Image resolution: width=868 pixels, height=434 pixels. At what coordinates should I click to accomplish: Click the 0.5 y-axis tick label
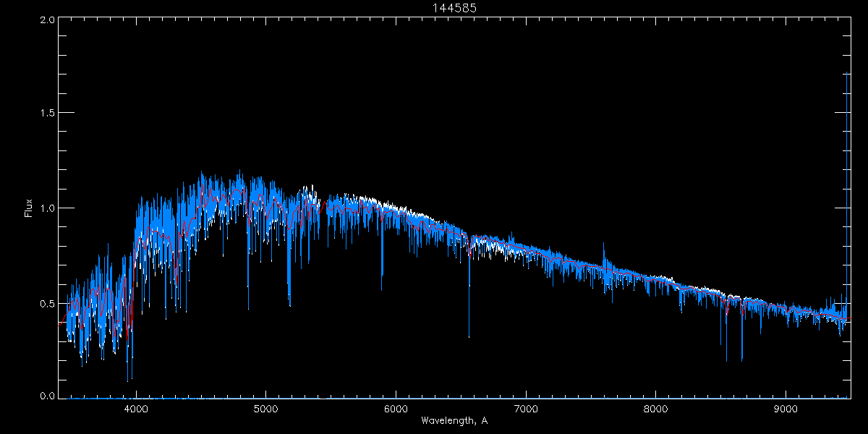pos(46,303)
